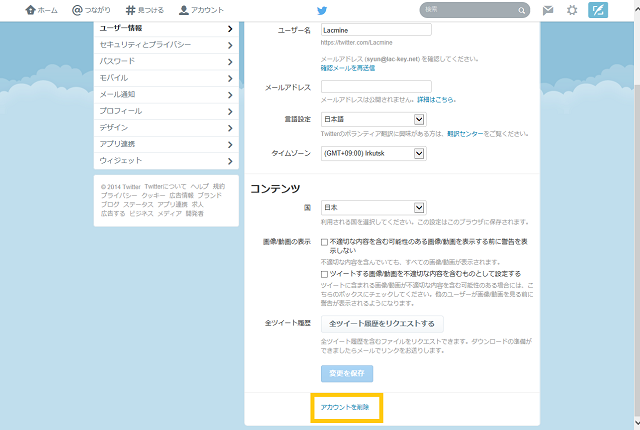Click chevron beside sidebar アプリ連携 row
The width and height of the screenshot is (640, 430).
tap(230, 144)
